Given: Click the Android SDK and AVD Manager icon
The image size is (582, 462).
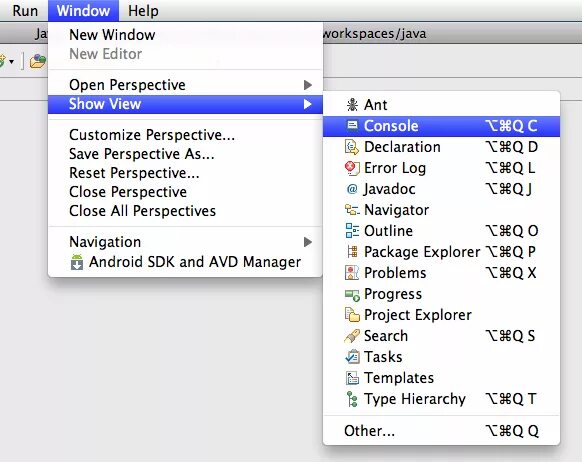Looking at the screenshot, I should click(x=77, y=262).
